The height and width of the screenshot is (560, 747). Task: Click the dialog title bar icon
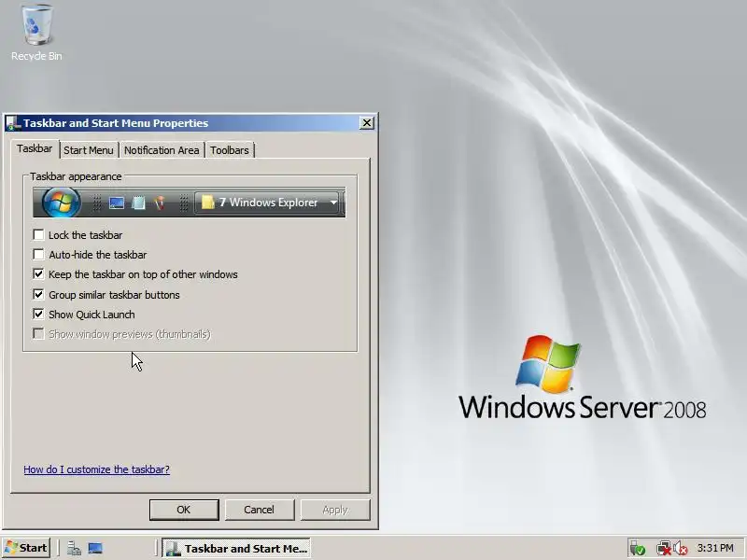click(x=13, y=123)
